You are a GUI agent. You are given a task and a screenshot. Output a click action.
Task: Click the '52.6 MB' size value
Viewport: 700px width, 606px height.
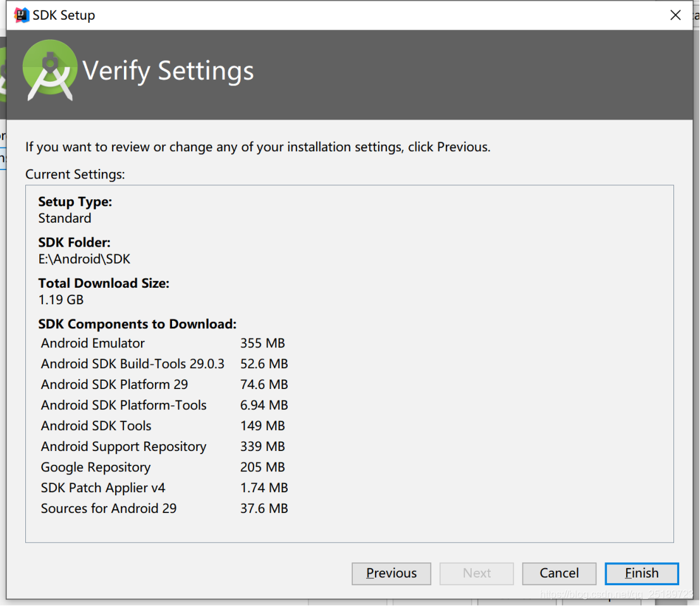pyautogui.click(x=264, y=364)
